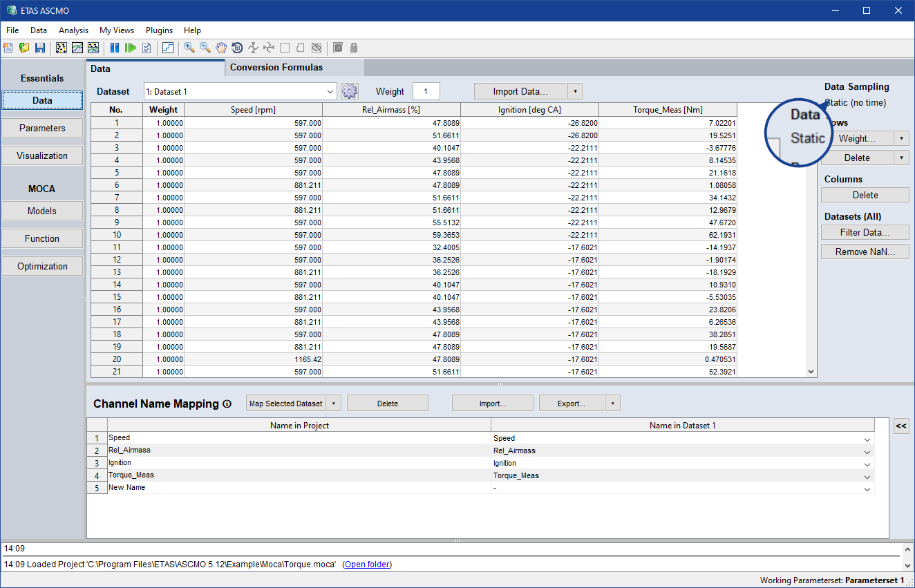The width and height of the screenshot is (915, 588).
Task: Select the Zoom In magnifier tool
Action: pos(189,48)
